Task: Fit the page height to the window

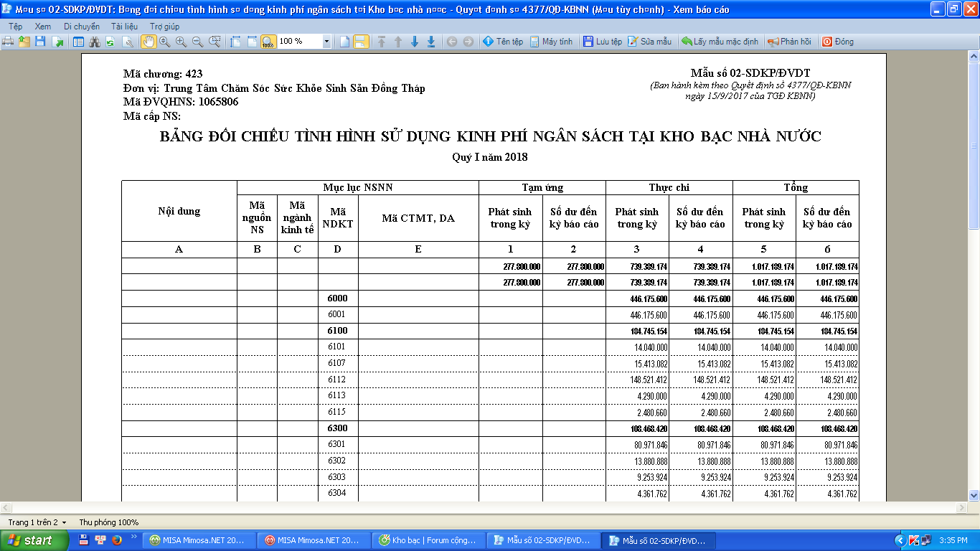Action: [235, 42]
